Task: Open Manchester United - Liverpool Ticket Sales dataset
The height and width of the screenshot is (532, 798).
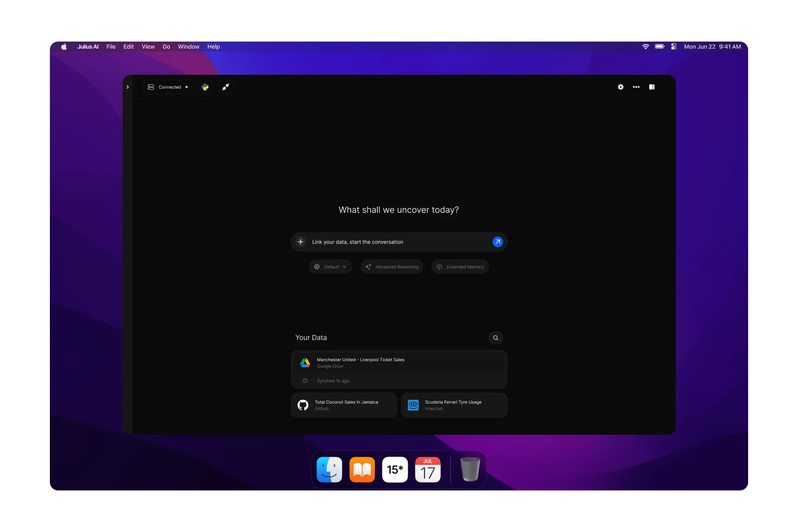Action: [x=399, y=363]
